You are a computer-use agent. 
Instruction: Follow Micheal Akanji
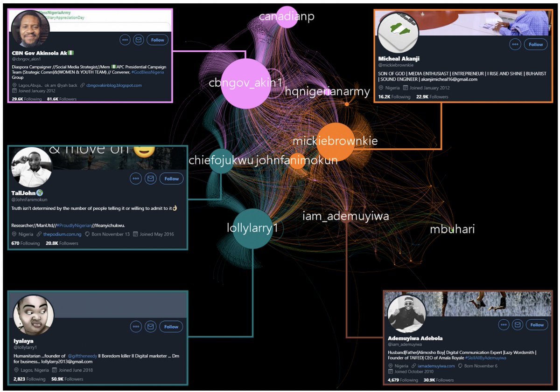coord(536,45)
